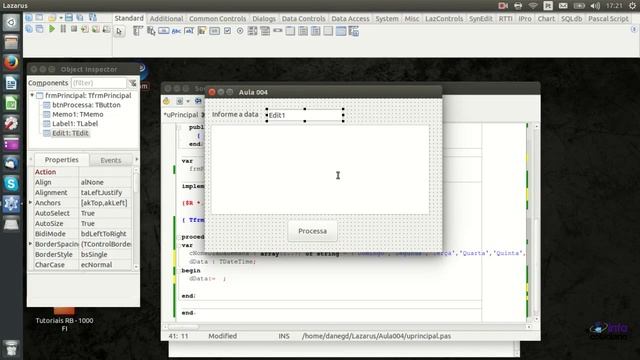
Task: Pause the running program
Action: pyautogui.click(x=63, y=29)
